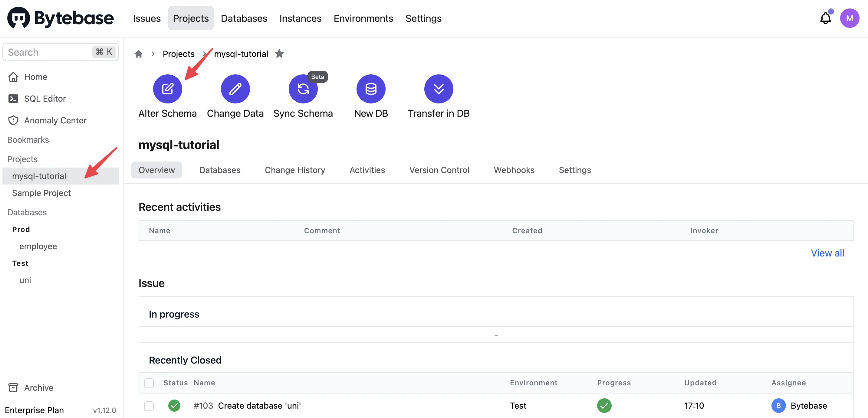The width and height of the screenshot is (868, 418).
Task: Click View all activities link
Action: point(827,253)
